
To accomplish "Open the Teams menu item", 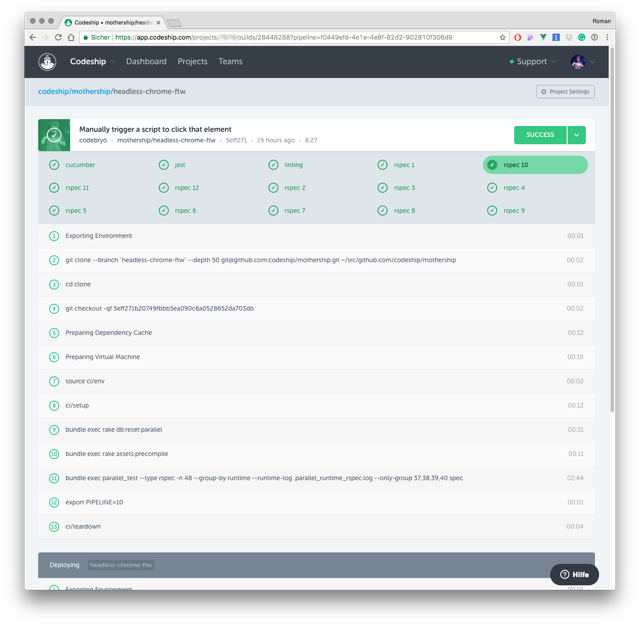I will click(230, 62).
